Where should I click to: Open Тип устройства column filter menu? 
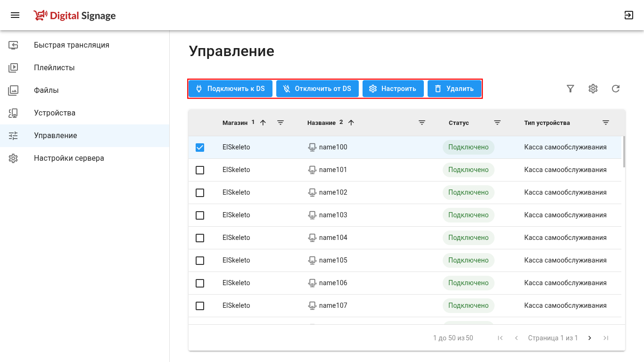pyautogui.click(x=606, y=123)
